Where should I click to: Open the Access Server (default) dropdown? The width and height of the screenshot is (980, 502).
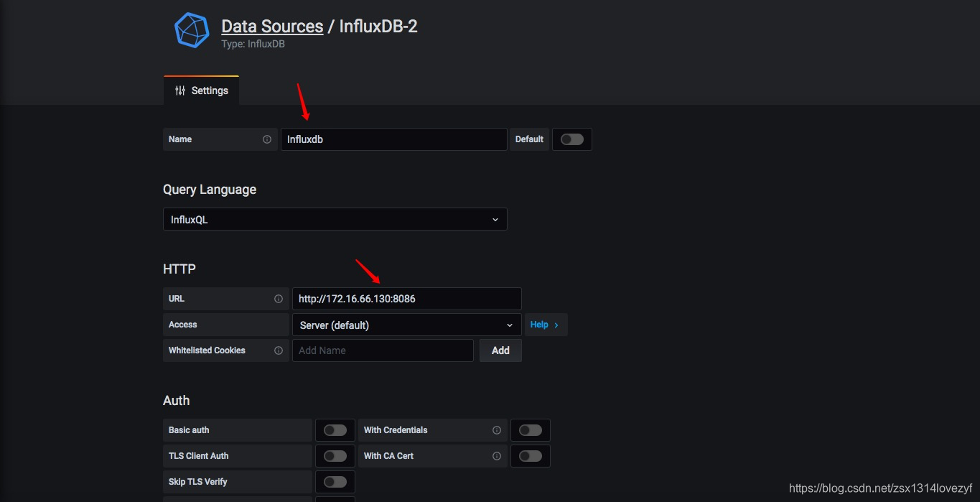point(407,325)
